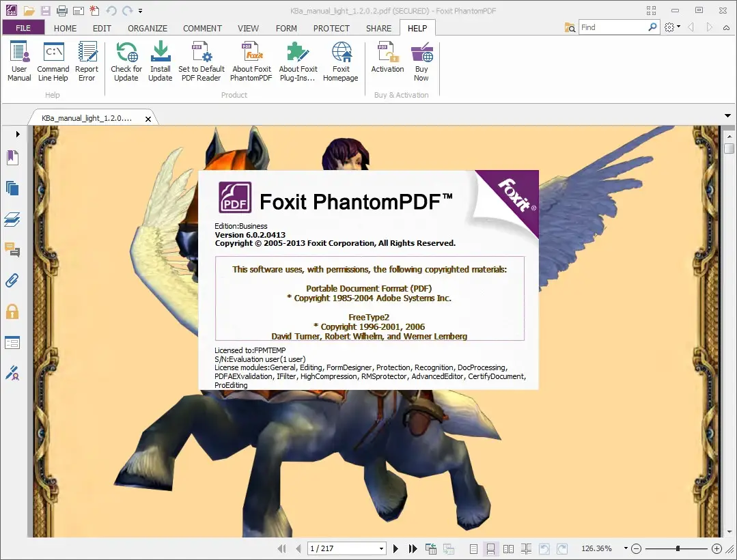Expand the left navigation panel arrow
The height and width of the screenshot is (560, 737).
pyautogui.click(x=18, y=134)
